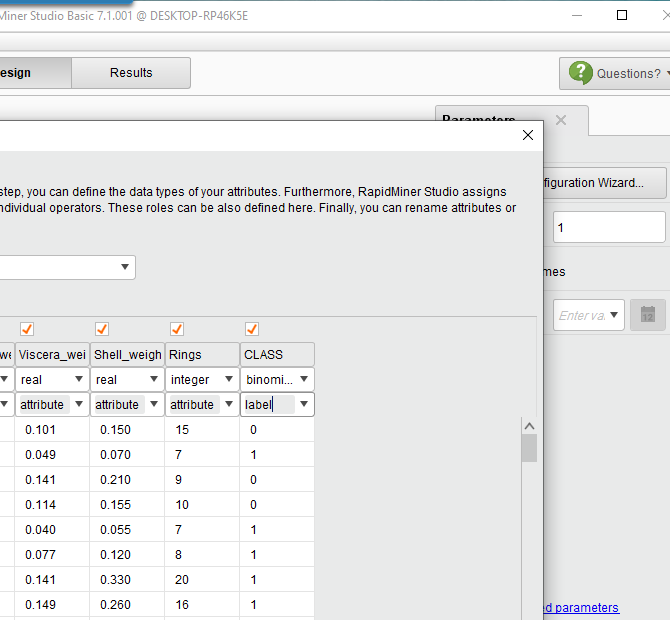Click the Rings cell with value 15
The height and width of the screenshot is (620, 670).
202,429
